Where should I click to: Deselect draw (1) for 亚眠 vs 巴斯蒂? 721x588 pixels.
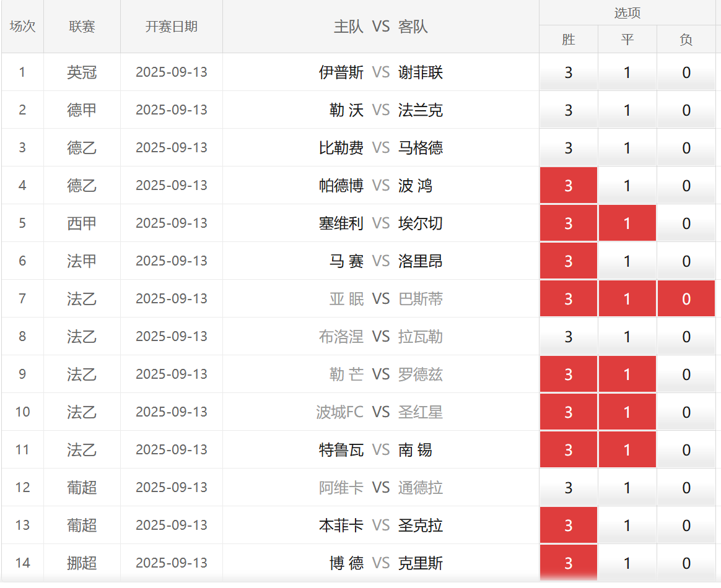627,298
